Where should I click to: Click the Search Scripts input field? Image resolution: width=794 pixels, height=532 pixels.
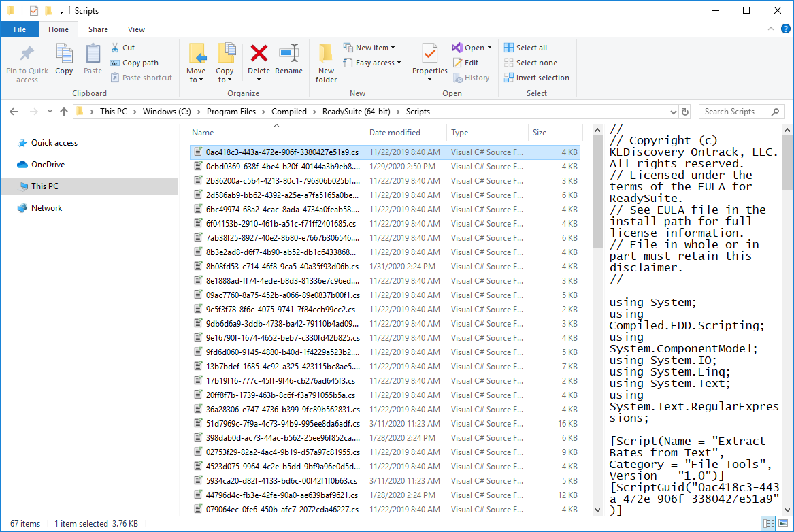(x=734, y=112)
